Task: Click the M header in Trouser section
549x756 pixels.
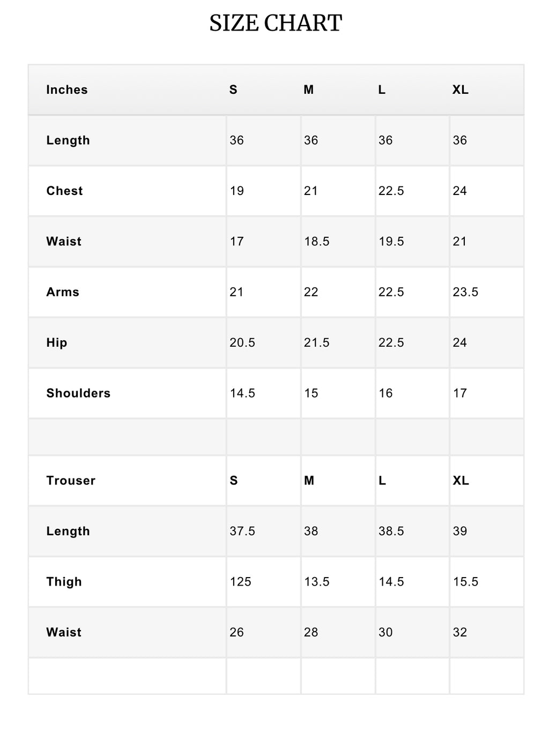Action: click(x=309, y=481)
